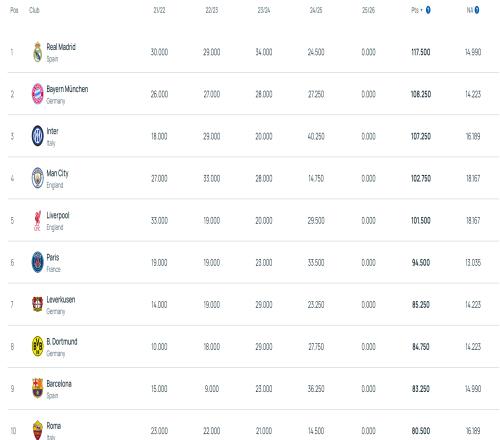
Task: Open the Real Madrid club link
Action: coord(61,47)
